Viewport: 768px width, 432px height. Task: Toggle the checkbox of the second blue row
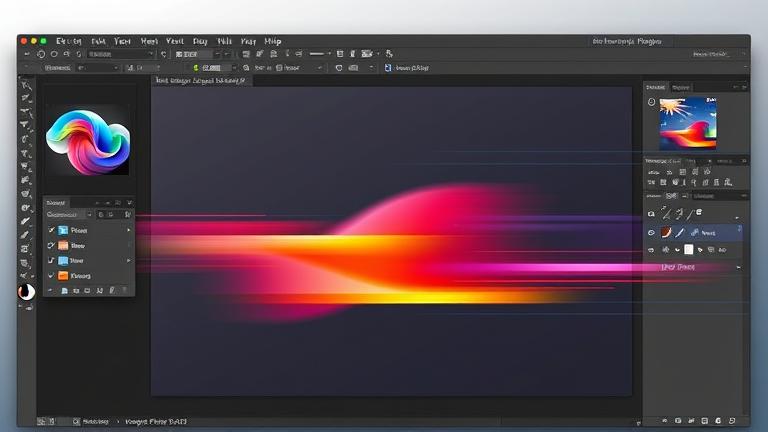point(51,260)
